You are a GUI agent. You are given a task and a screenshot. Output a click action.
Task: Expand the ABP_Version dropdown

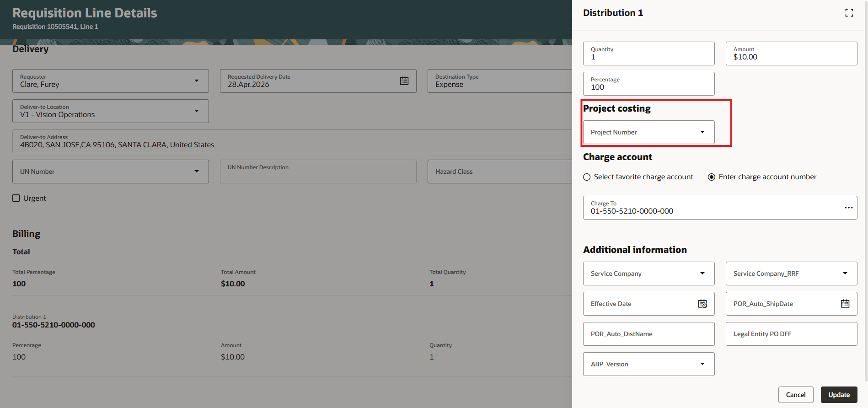(702, 364)
